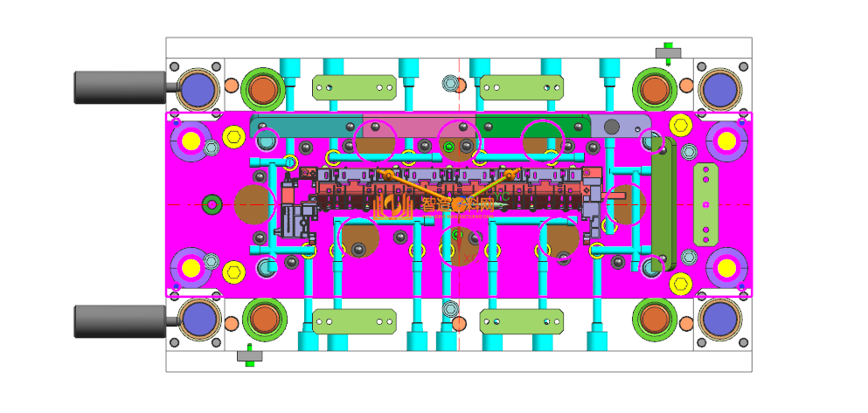Select the bottom-right light green clamp plate
Viewport: 868px width, 413px height.
click(x=522, y=321)
